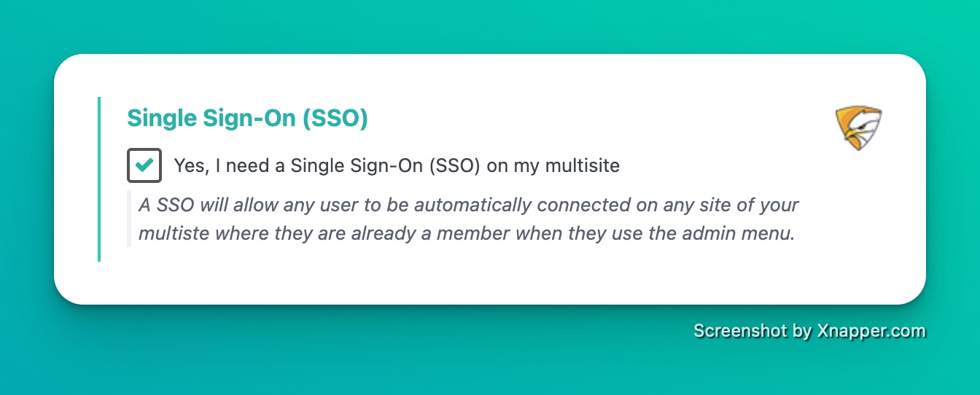
Task: Click the grey vertical bar beside description text
Action: 129,219
